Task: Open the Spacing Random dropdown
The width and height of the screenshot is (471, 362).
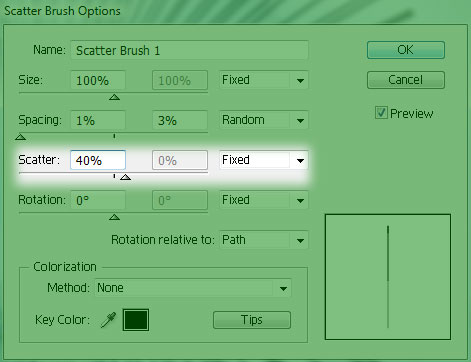Action: tap(263, 120)
